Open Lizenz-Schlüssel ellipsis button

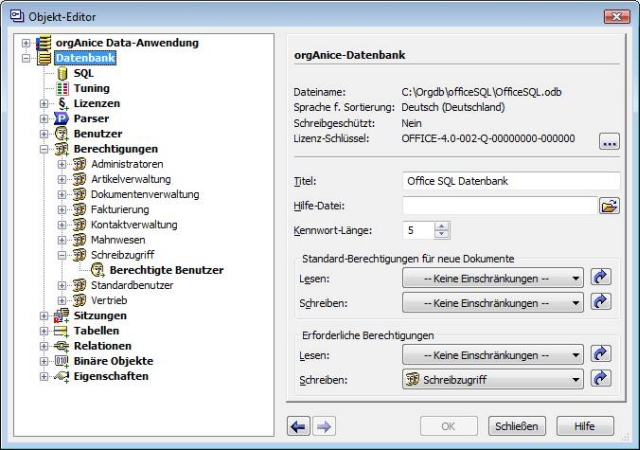click(609, 142)
